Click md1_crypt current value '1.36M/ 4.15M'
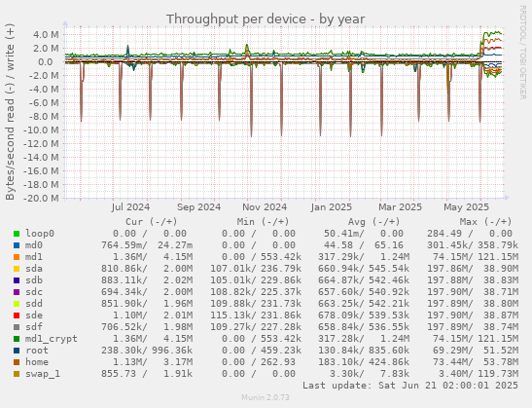The image size is (532, 408). point(153,339)
